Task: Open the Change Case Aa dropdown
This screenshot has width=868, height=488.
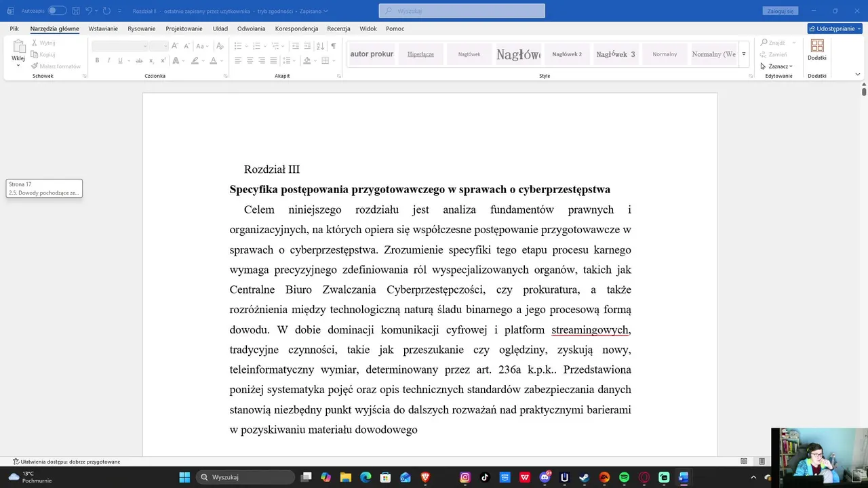Action: click(202, 46)
